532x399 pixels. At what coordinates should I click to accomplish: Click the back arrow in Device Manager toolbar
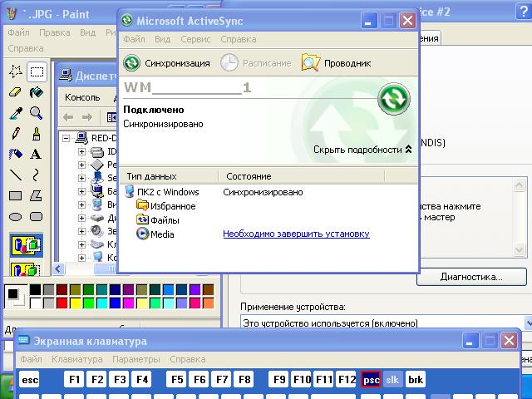pos(68,117)
